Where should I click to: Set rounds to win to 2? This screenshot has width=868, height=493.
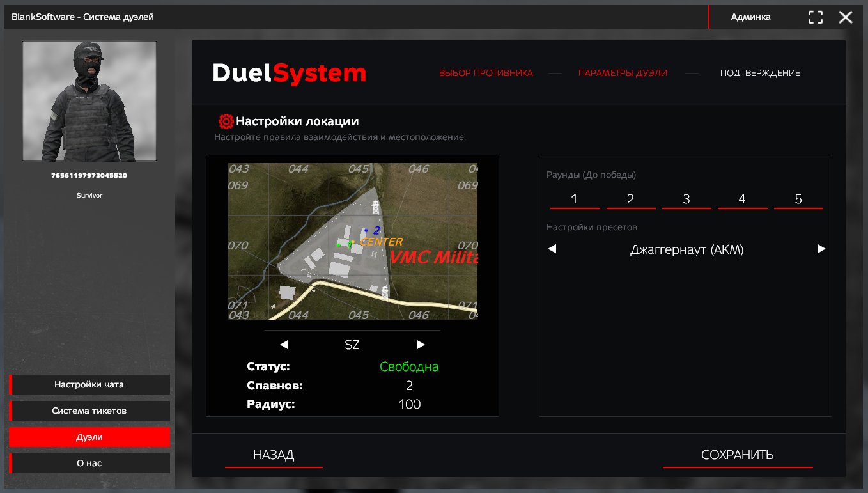point(630,200)
